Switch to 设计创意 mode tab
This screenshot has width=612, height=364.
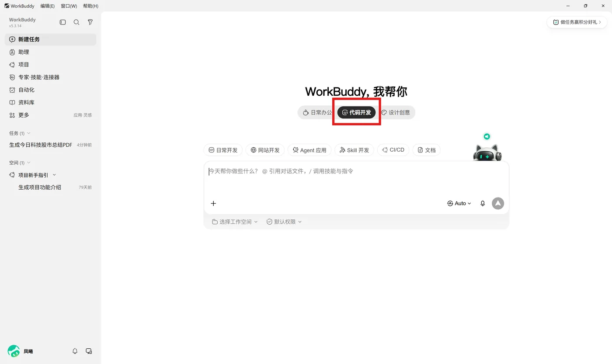coord(396,112)
